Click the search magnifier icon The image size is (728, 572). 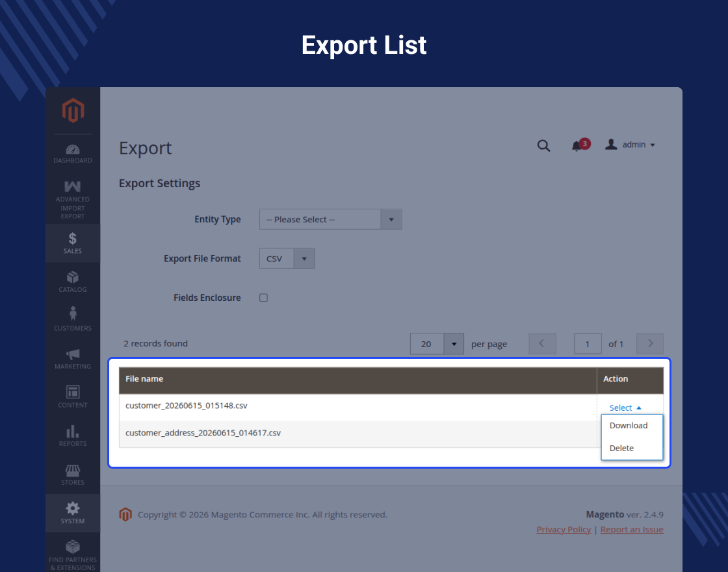[x=543, y=146]
